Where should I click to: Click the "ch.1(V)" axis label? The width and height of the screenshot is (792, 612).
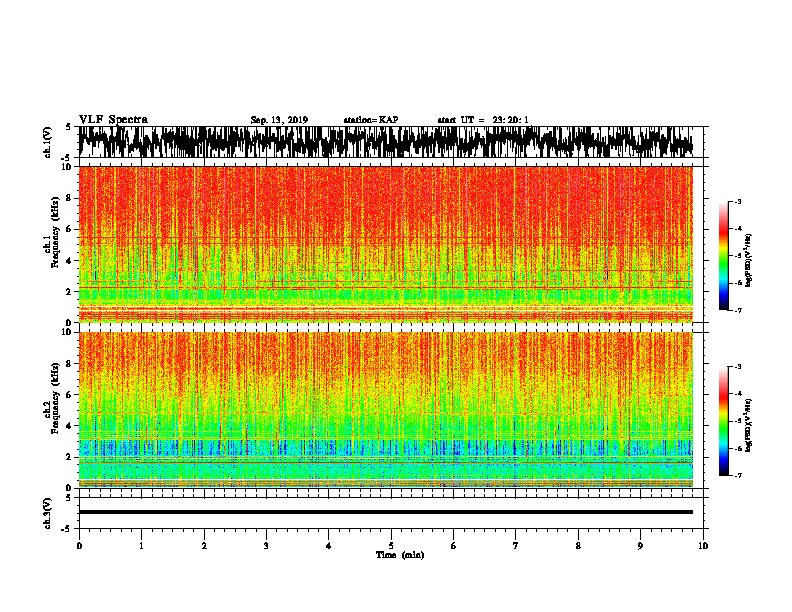click(47, 142)
